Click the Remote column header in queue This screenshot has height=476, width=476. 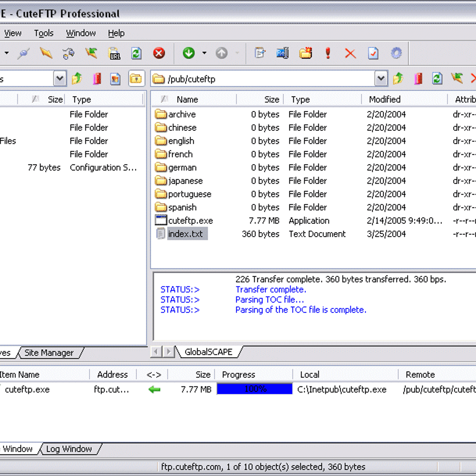437,375
